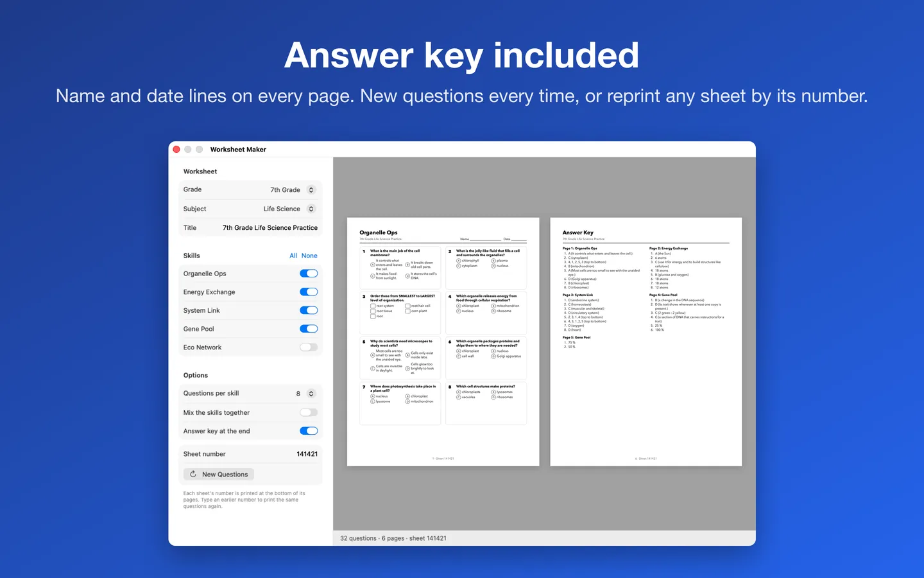Click the Gene Pool skill label

click(x=199, y=329)
